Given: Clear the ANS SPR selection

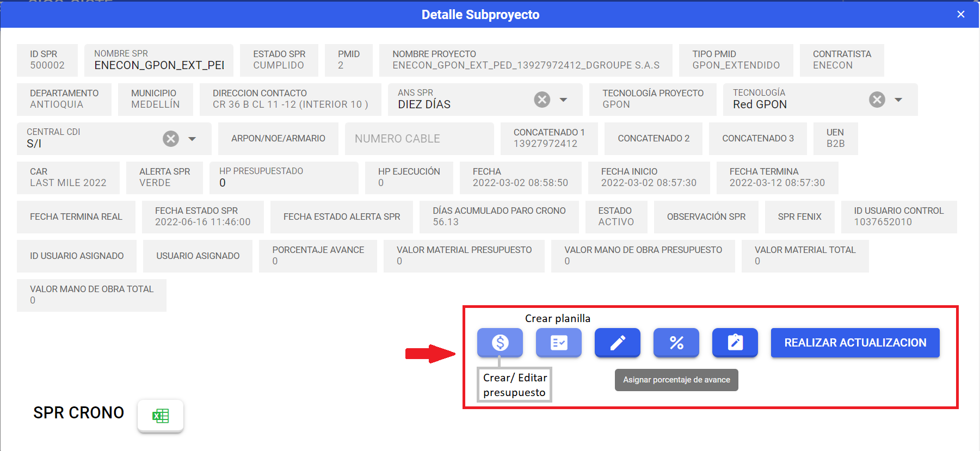Looking at the screenshot, I should click(541, 100).
